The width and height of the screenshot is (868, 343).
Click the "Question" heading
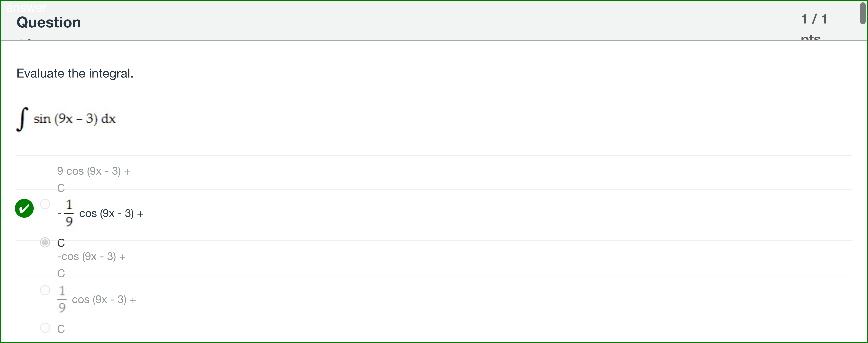[x=49, y=22]
